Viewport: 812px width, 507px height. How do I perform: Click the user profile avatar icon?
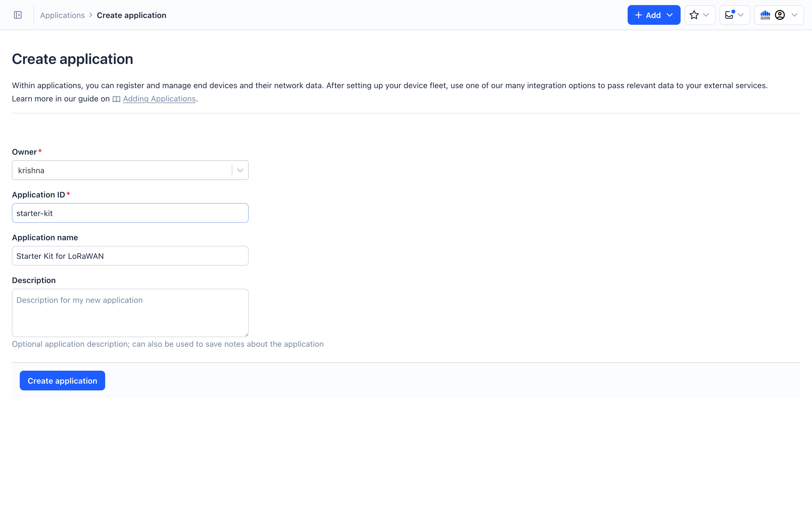click(780, 15)
